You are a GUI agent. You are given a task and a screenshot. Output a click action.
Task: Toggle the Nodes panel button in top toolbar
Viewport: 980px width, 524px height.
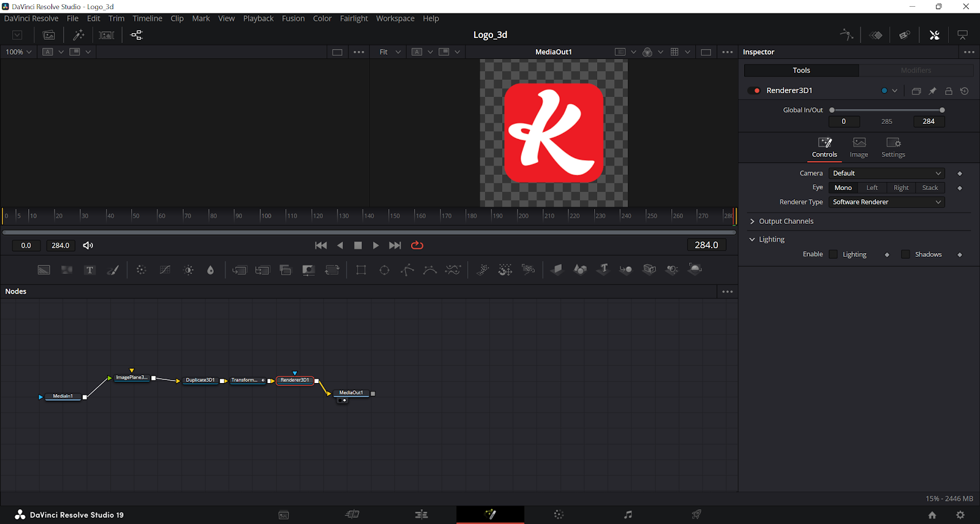pyautogui.click(x=137, y=35)
